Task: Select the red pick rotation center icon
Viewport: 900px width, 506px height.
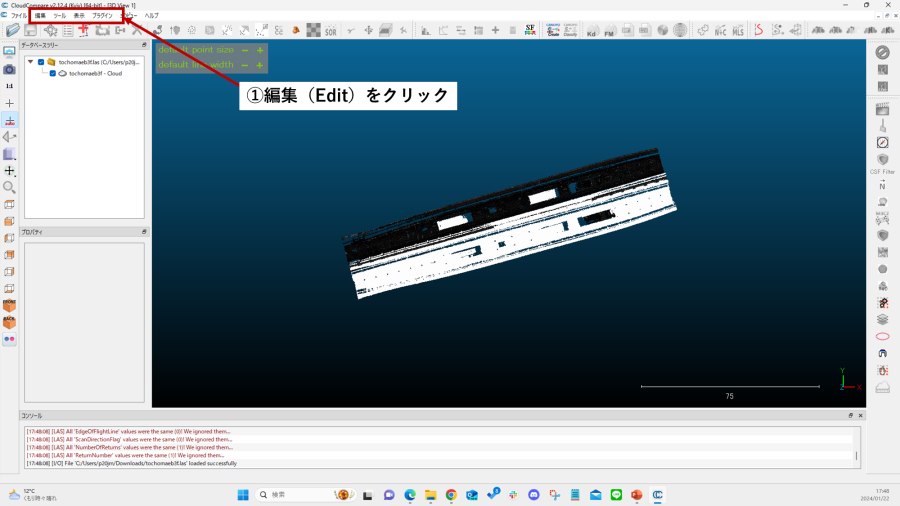Action: point(84,30)
